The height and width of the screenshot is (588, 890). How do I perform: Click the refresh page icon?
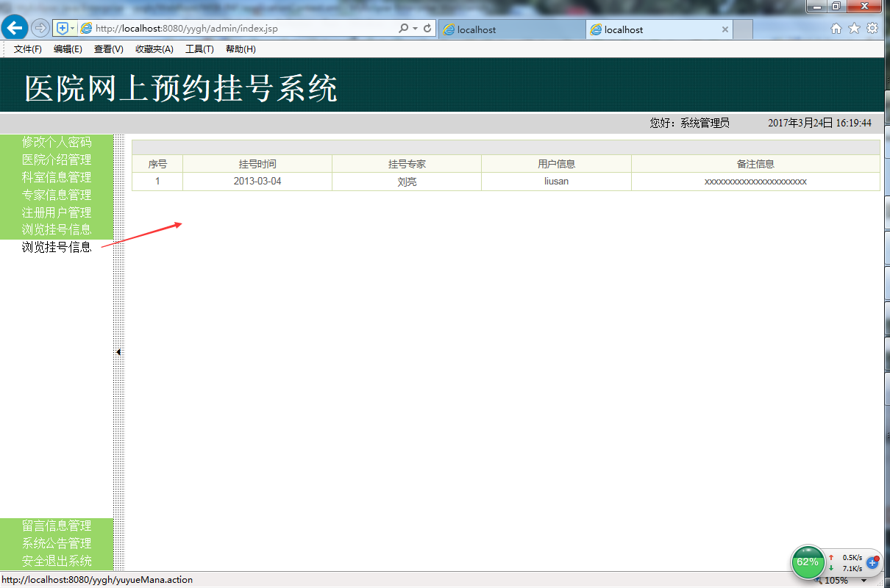[427, 29]
